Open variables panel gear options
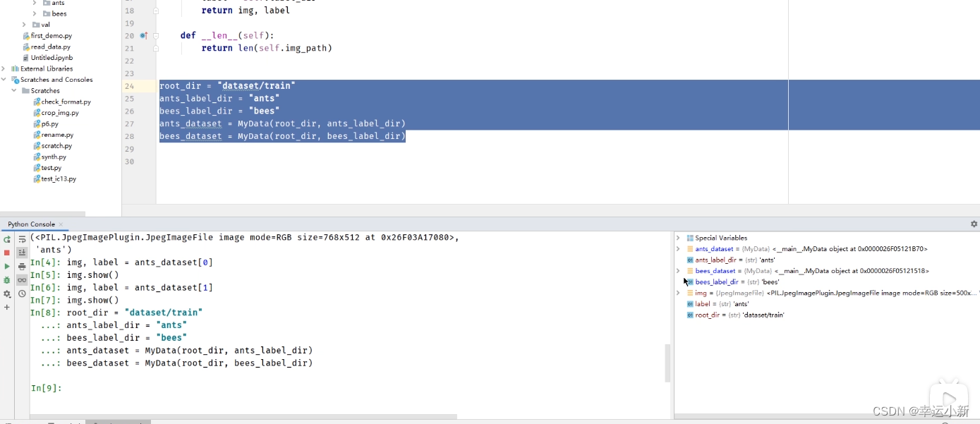 point(974,224)
